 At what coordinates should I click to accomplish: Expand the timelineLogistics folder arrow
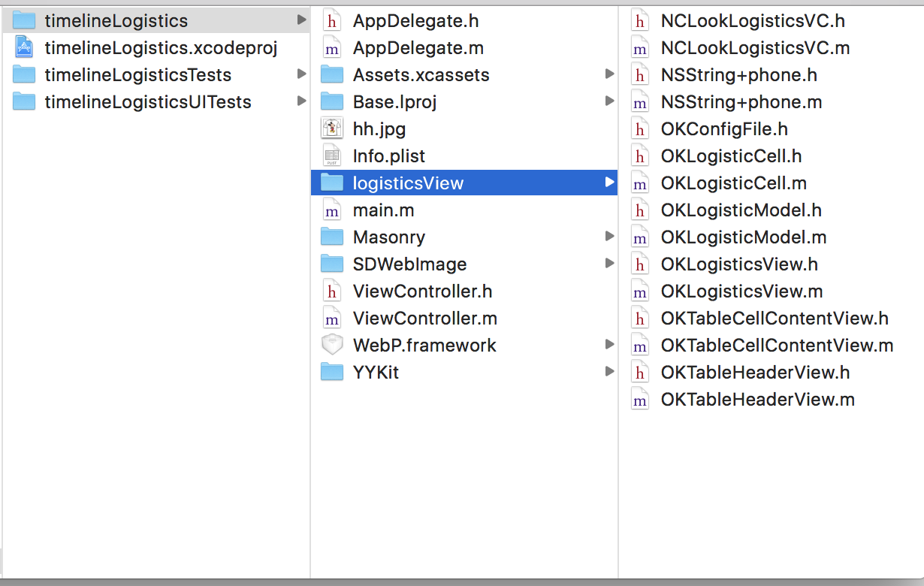point(301,20)
